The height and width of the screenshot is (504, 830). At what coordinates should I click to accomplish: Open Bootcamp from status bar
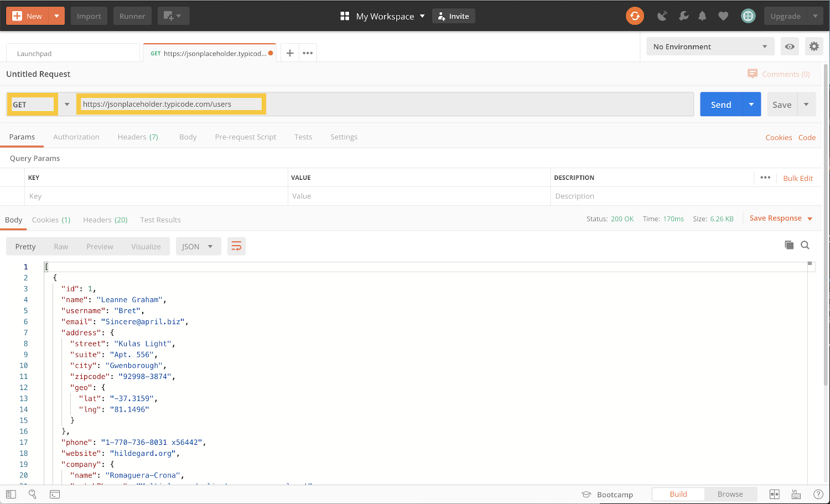607,495
